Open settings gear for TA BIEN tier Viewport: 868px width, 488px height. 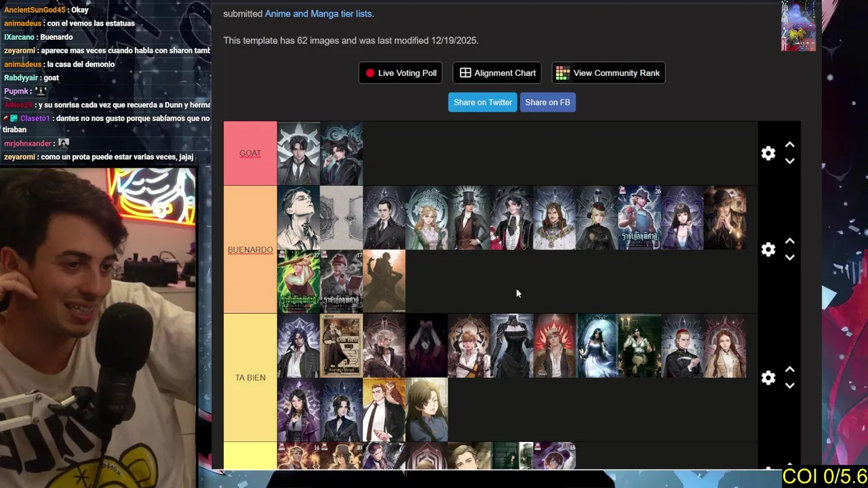[768, 378]
